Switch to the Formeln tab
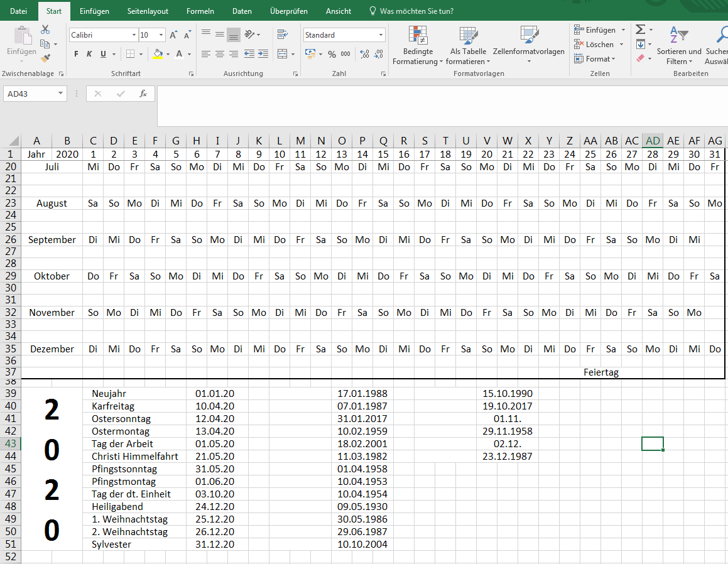 point(200,11)
